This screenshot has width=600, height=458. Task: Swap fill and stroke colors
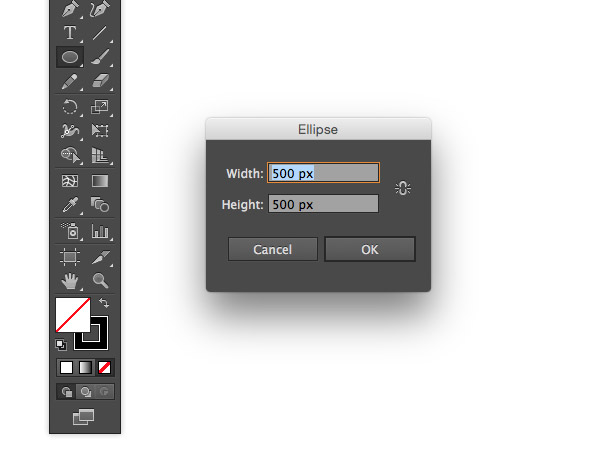point(104,302)
